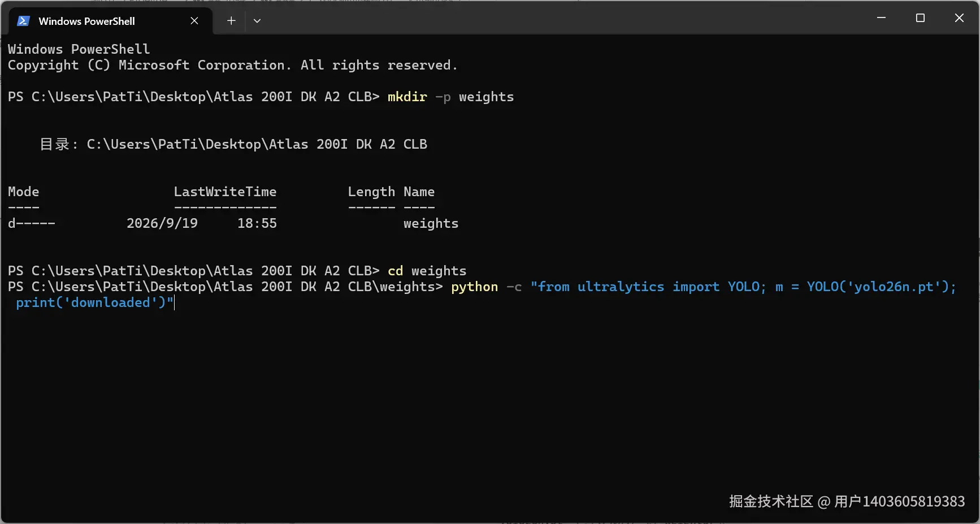Click the 'Name' column header
Image resolution: width=980 pixels, height=524 pixels.
(x=419, y=192)
